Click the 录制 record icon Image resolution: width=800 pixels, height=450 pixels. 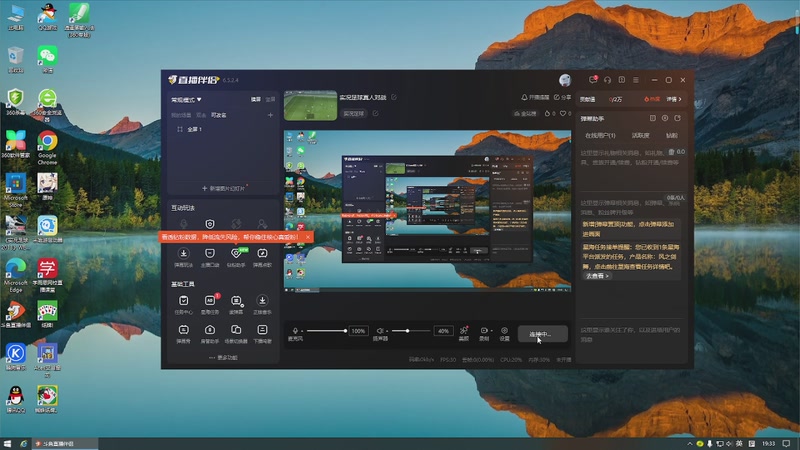484,333
